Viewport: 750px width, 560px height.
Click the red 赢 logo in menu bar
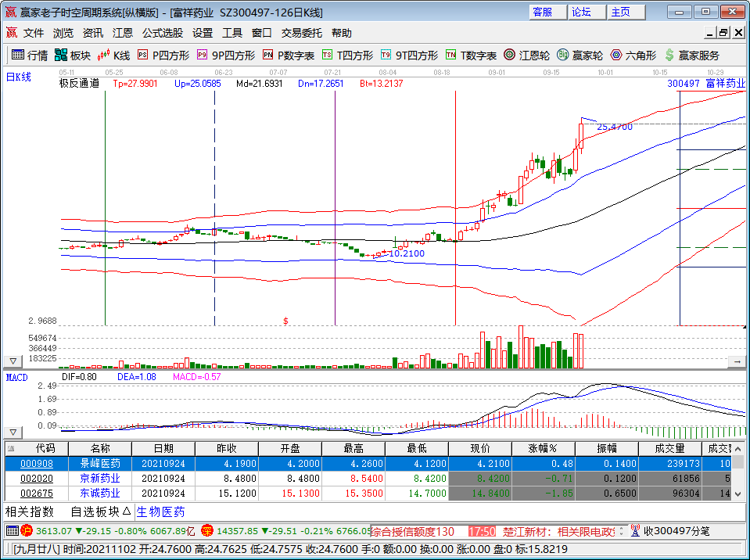[12, 33]
